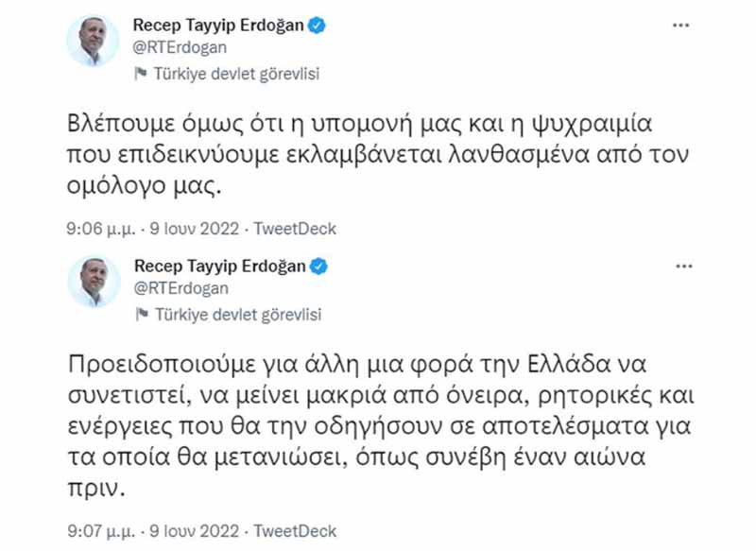Open Erdoğan's profile picture in the first tweet

click(93, 42)
